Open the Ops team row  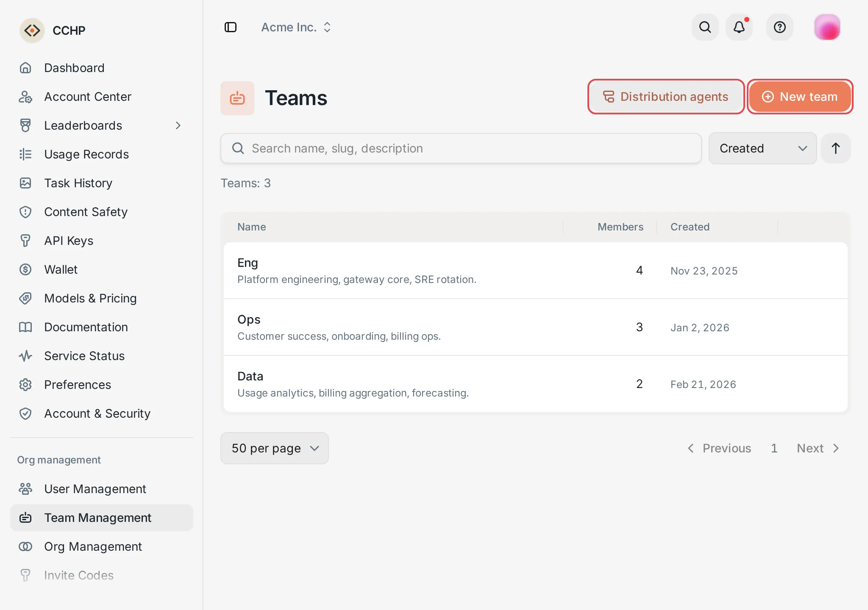point(536,327)
